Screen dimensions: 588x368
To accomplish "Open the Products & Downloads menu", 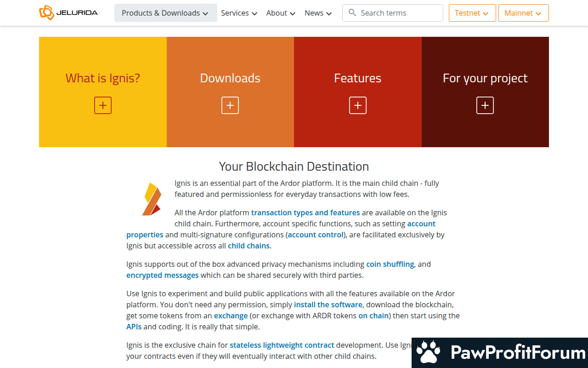I will 165,13.
